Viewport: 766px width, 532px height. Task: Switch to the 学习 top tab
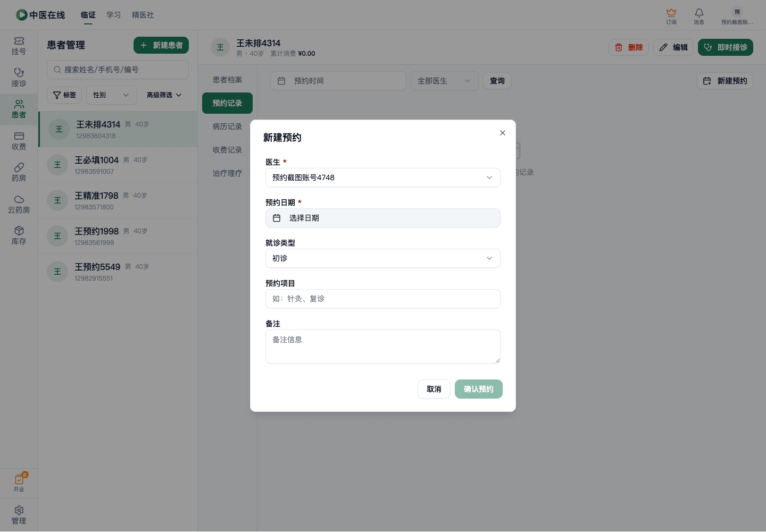(114, 15)
